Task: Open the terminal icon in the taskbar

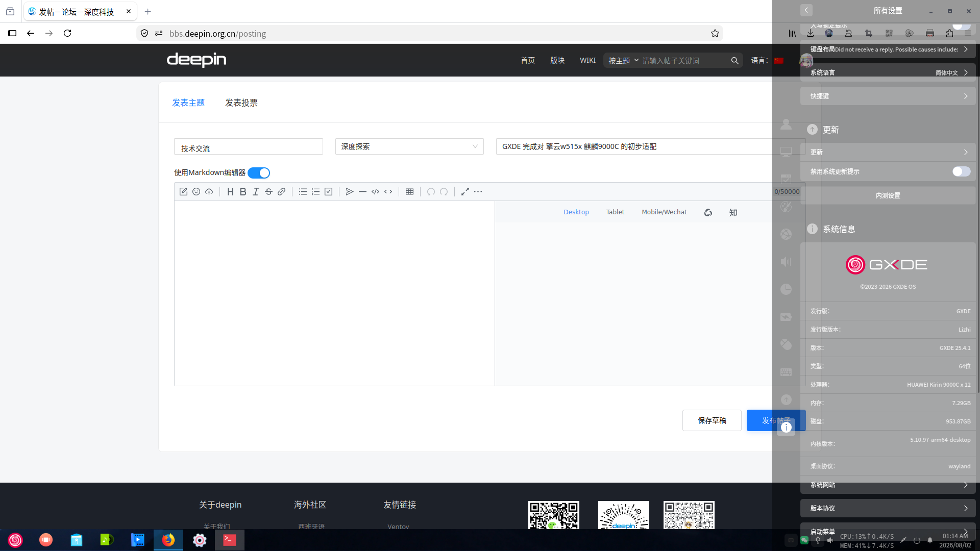Action: point(230,540)
